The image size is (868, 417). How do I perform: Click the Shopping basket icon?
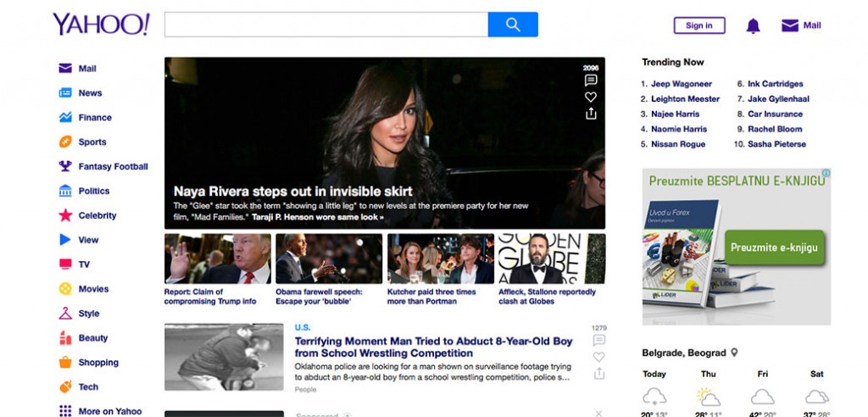click(65, 362)
